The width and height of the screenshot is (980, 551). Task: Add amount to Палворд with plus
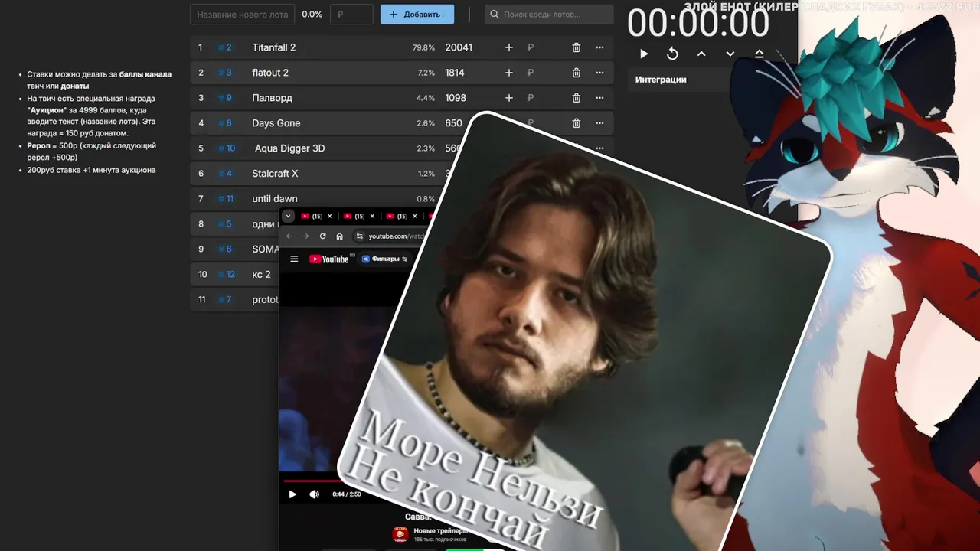click(509, 98)
